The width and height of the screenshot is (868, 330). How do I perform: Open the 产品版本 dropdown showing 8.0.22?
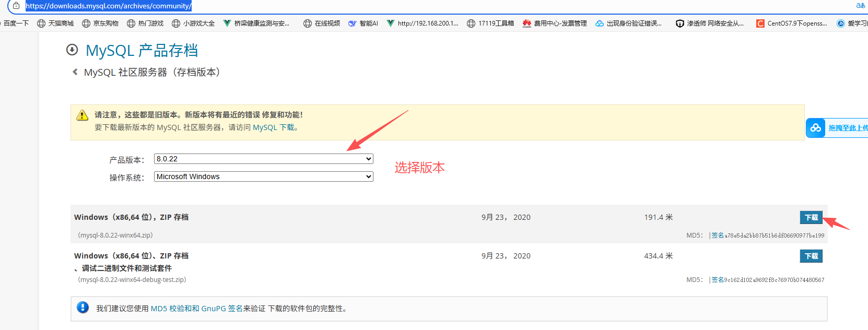point(264,159)
